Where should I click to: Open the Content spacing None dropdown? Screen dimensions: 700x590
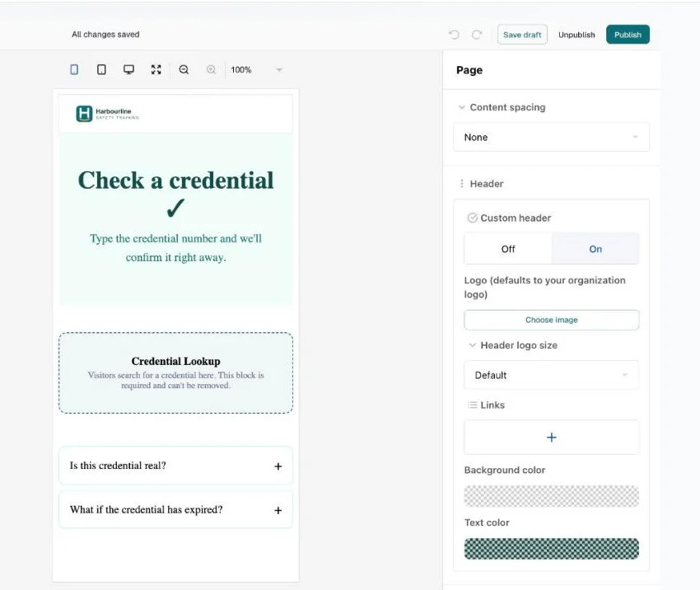pos(551,137)
